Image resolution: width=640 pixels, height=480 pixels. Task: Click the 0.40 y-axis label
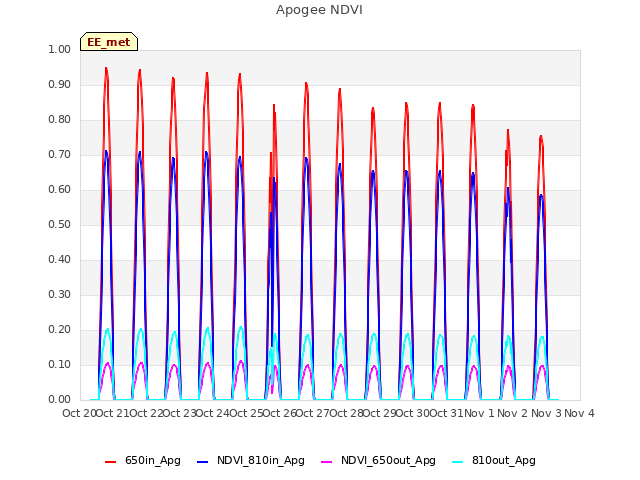tap(60, 260)
